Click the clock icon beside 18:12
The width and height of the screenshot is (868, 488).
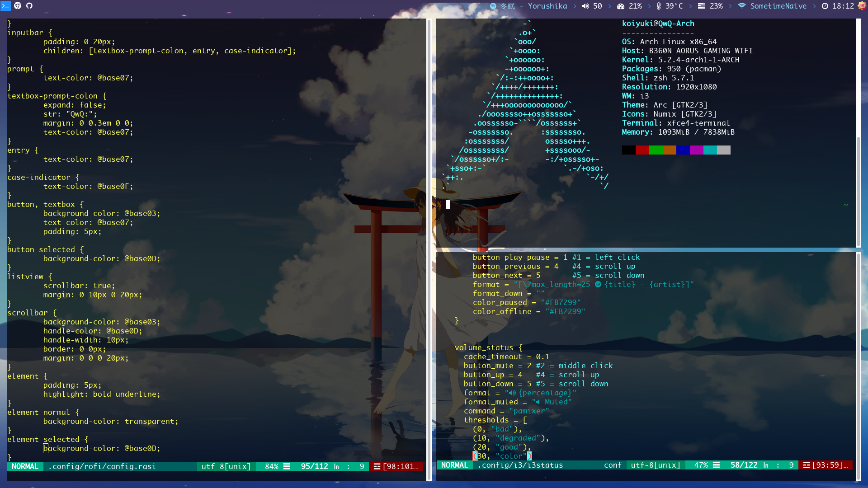(x=825, y=6)
